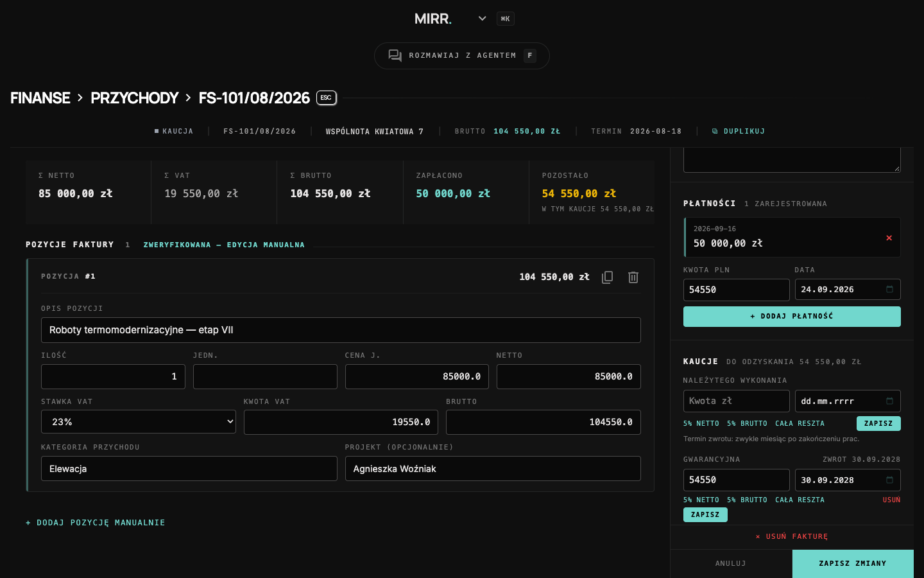Open chat icon in Rozmawiaj z agentem
The height and width of the screenshot is (578, 924).
click(x=395, y=56)
